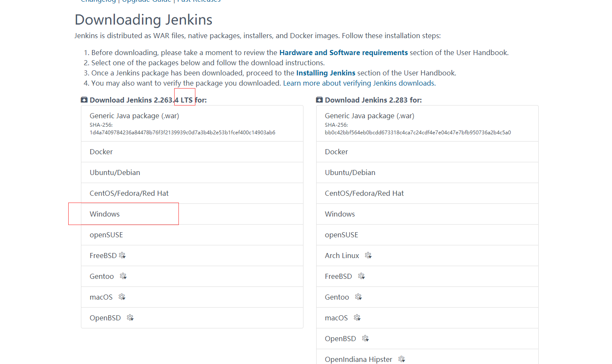Image resolution: width=612 pixels, height=364 pixels.
Task: Pick CentOS/Fedora/Red Hat under Jenkins 2.283
Action: (427, 193)
